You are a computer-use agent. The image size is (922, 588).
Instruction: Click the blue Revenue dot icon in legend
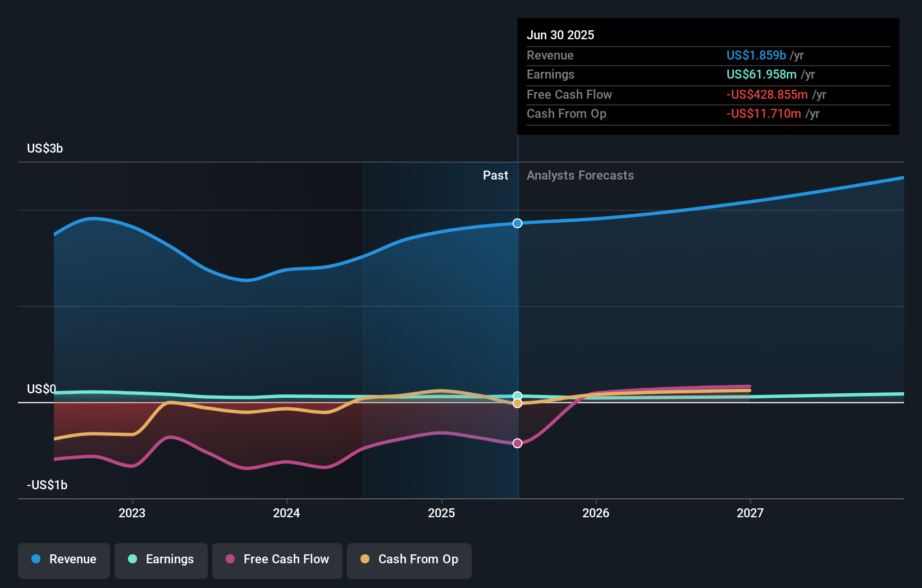[37, 559]
